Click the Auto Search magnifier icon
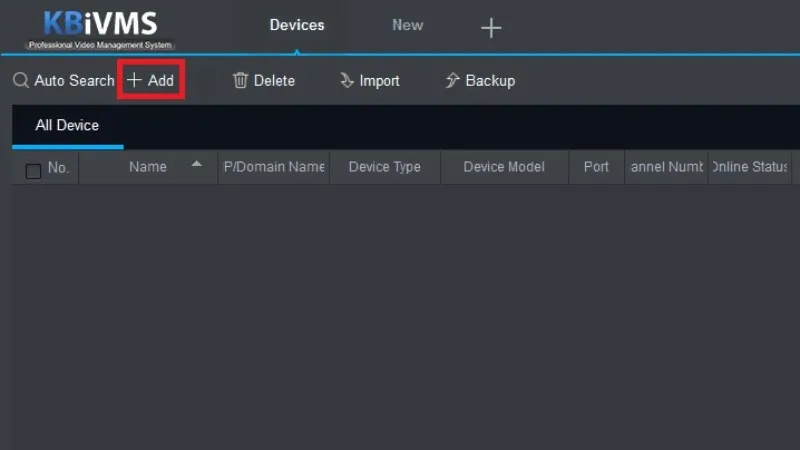This screenshot has height=450, width=800. pos(21,80)
